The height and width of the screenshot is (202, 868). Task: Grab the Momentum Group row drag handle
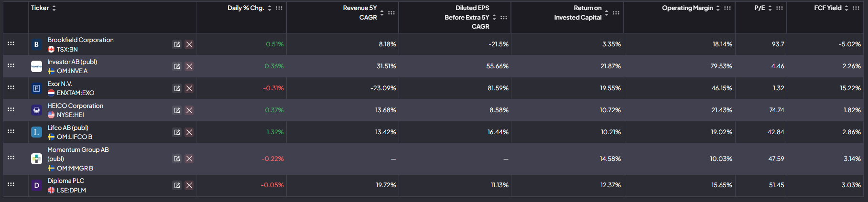point(11,158)
